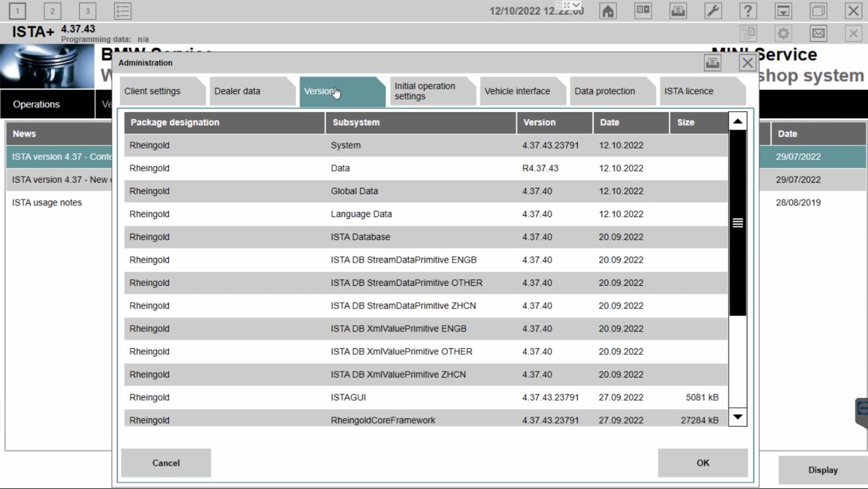Sort by Package designation column header
Screen dimensions: 868x489
coord(224,122)
